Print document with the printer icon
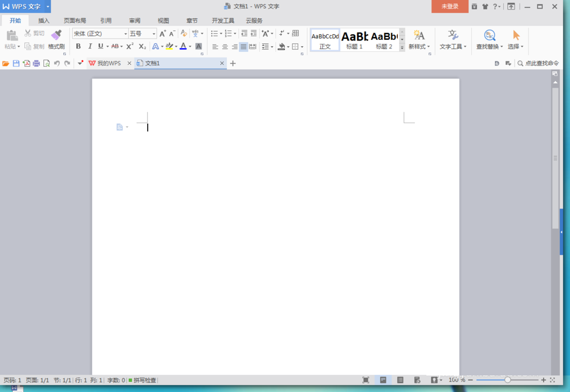Screen dimensions: 570x392 point(36,63)
